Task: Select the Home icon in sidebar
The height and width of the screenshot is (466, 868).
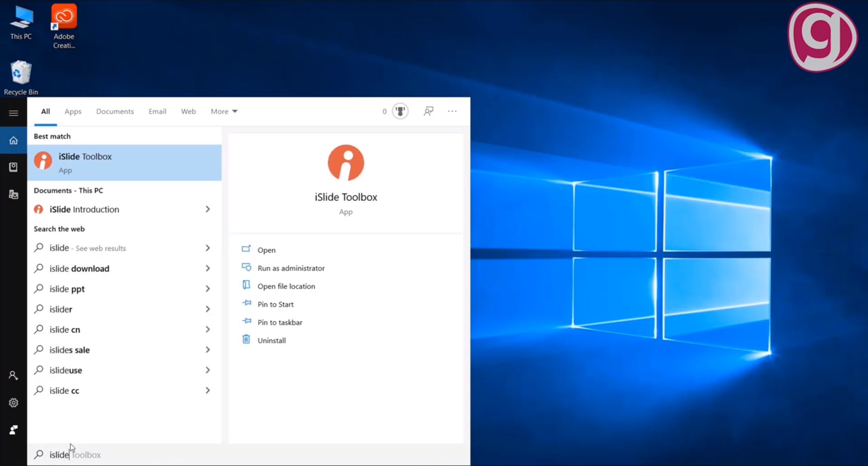Action: click(x=14, y=141)
